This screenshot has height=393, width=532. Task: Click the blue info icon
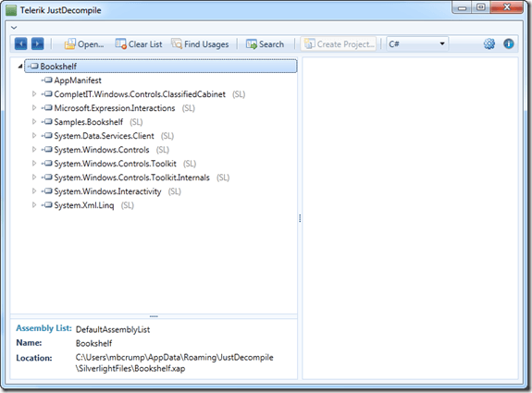tap(508, 43)
